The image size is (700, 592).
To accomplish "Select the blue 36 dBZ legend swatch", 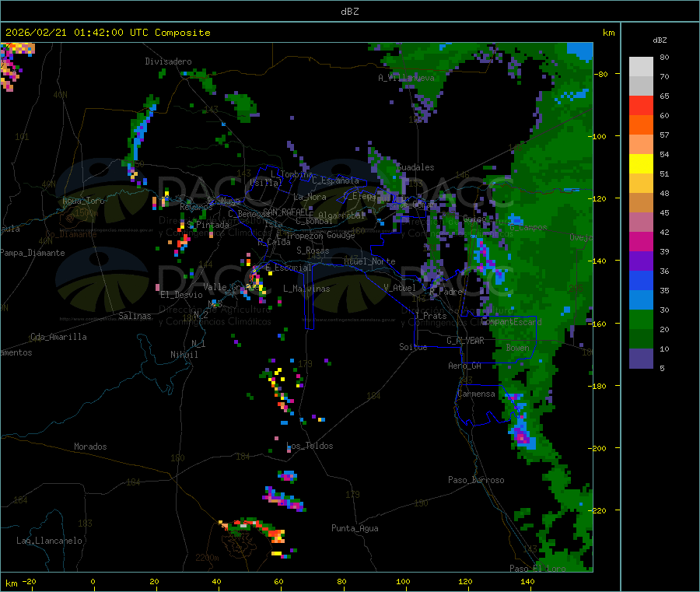I will point(641,280).
